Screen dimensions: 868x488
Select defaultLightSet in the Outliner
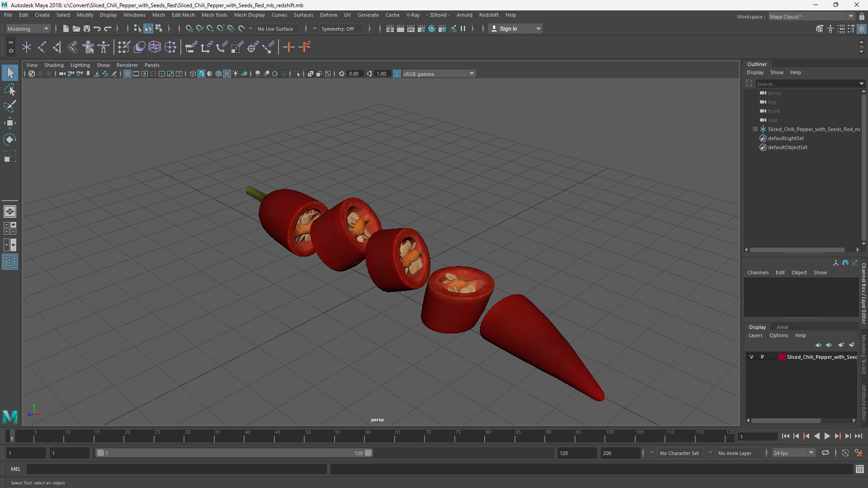click(x=786, y=138)
